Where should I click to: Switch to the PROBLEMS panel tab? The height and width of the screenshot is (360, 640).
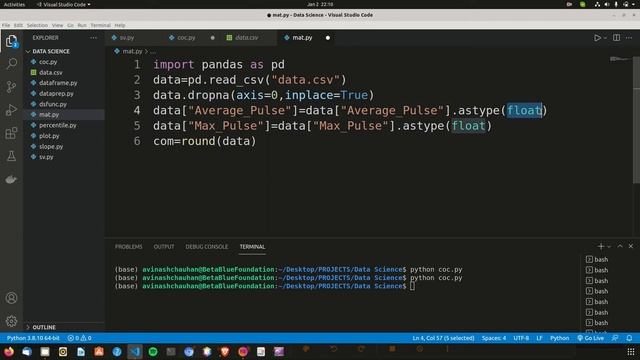click(129, 247)
